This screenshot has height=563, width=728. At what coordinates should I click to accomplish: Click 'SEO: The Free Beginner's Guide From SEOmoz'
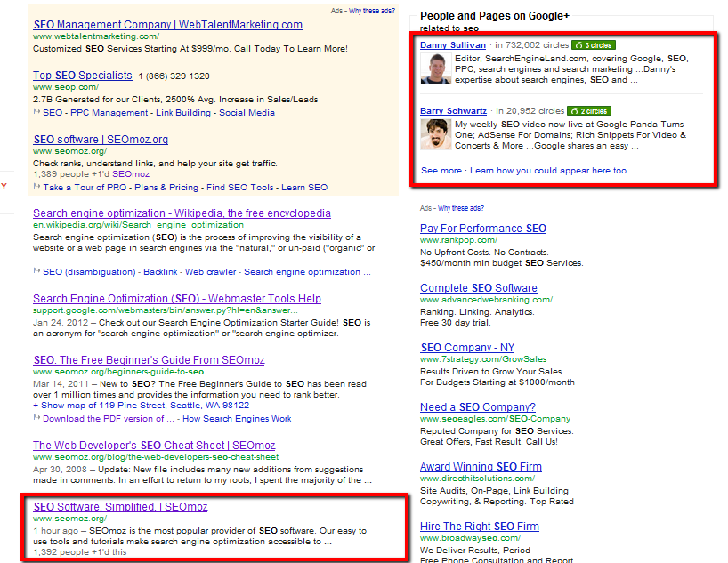point(149,359)
